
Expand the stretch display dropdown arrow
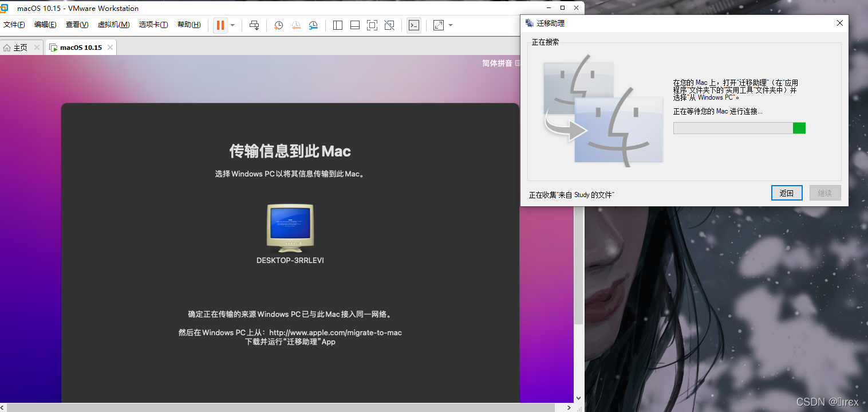[451, 25]
